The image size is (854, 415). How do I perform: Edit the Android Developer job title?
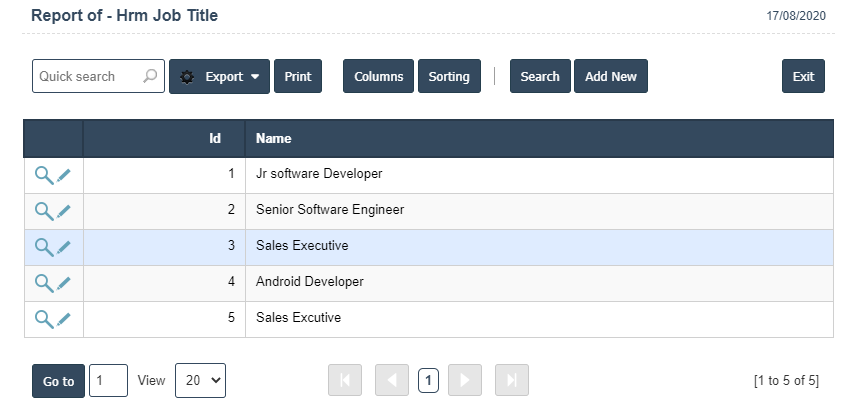[x=64, y=283]
